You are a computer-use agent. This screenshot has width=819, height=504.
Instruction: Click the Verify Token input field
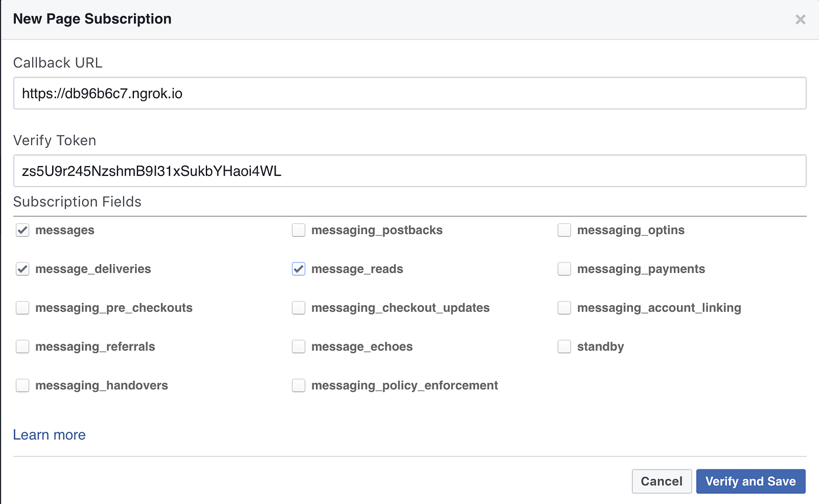point(409,171)
